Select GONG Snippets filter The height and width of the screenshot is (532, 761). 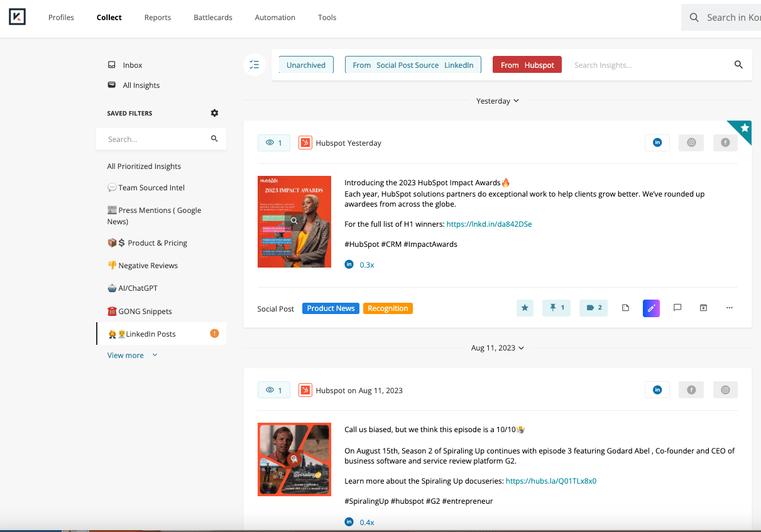pos(140,312)
